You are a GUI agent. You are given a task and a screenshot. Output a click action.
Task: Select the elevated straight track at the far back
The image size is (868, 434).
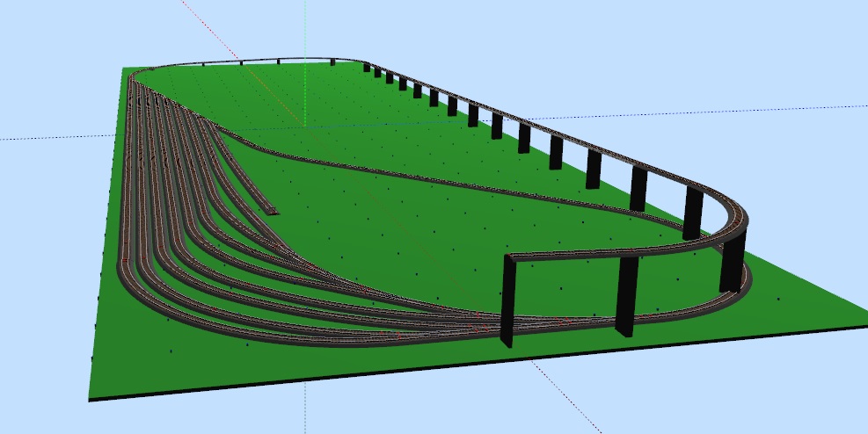[264, 61]
